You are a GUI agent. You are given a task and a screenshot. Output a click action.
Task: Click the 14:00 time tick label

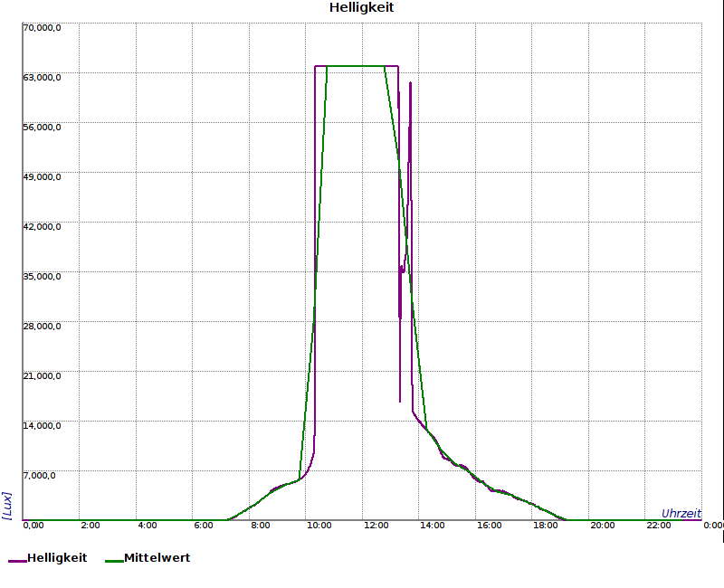(x=433, y=526)
